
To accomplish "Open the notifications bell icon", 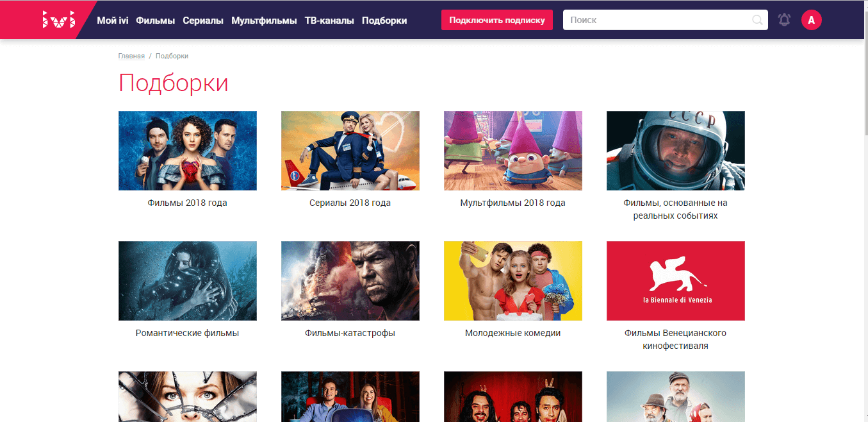I will tap(784, 20).
